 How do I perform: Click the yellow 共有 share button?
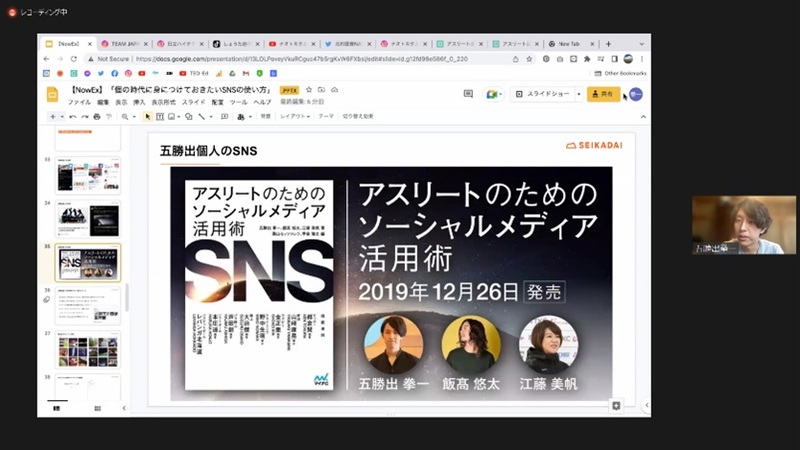click(603, 94)
